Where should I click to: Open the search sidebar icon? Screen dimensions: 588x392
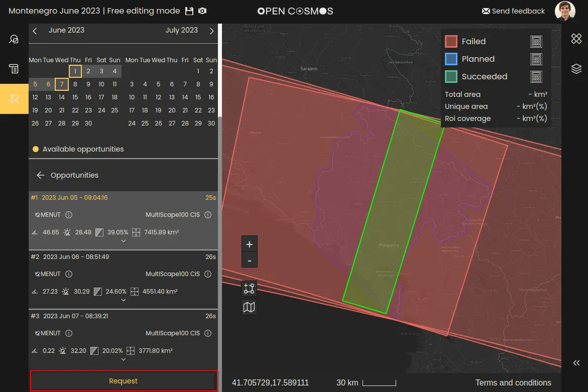14,39
